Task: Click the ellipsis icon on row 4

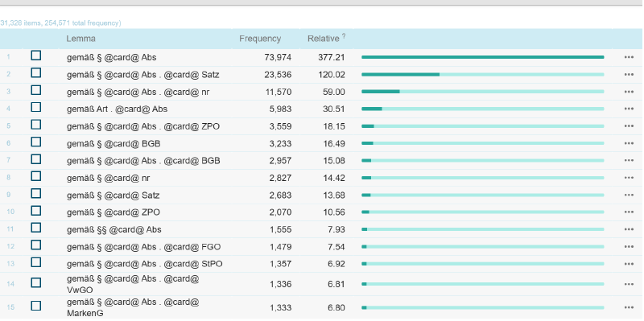Action: [629, 109]
